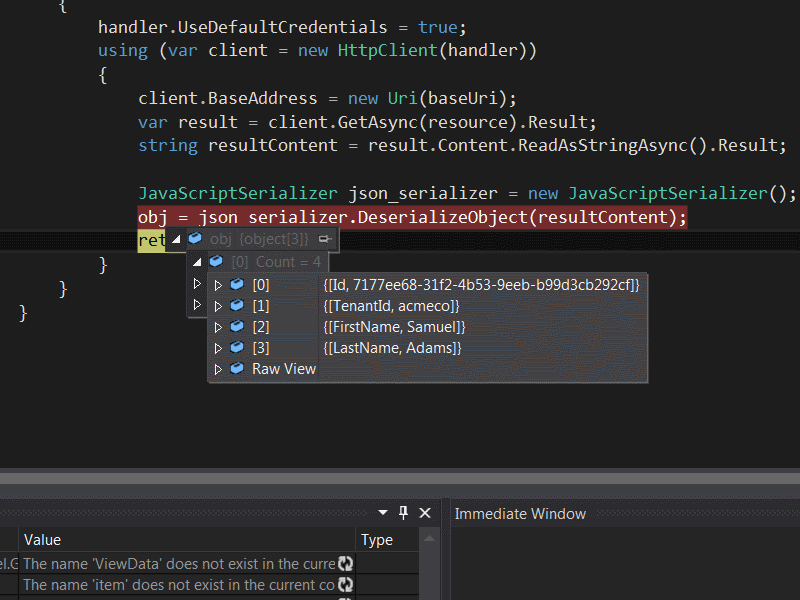Pin the obj DataTip to the source
This screenshot has width=800, height=600.
tap(324, 239)
